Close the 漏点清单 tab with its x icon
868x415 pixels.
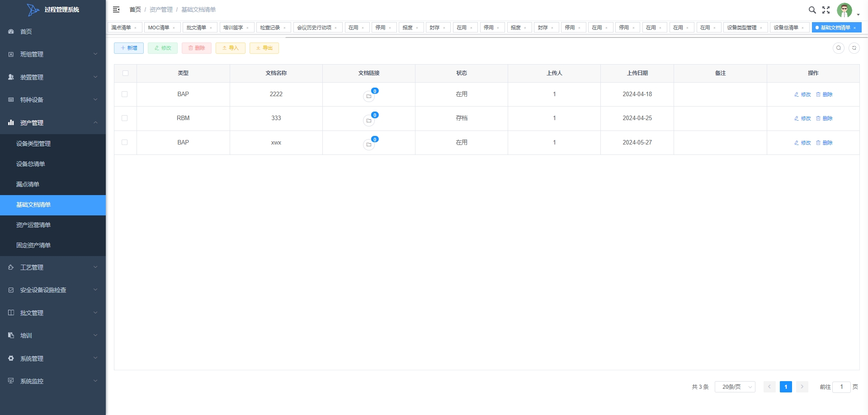135,28
